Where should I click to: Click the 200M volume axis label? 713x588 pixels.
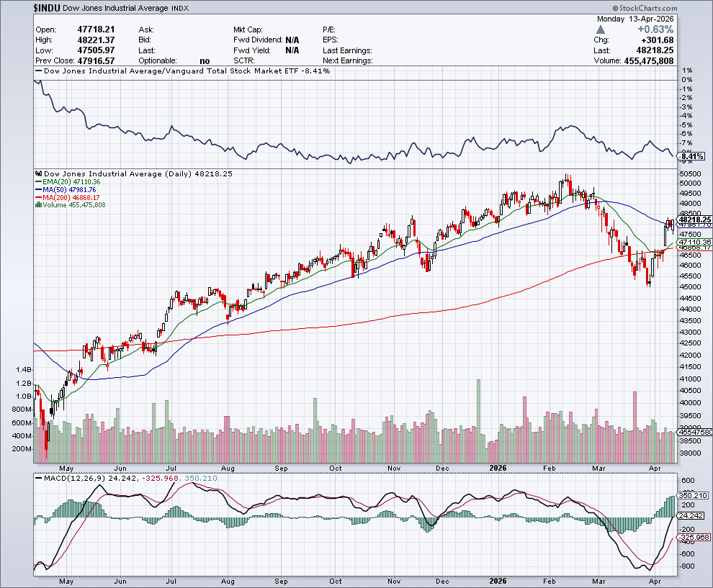click(x=22, y=449)
